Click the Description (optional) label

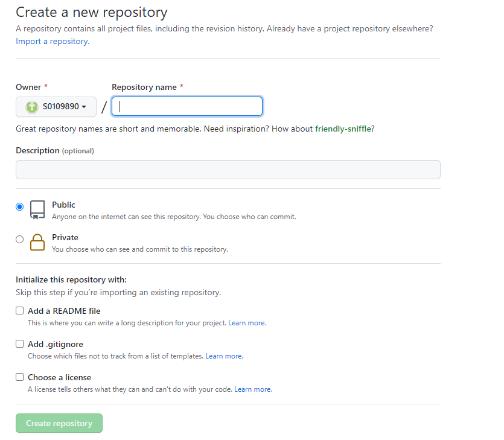coord(55,150)
